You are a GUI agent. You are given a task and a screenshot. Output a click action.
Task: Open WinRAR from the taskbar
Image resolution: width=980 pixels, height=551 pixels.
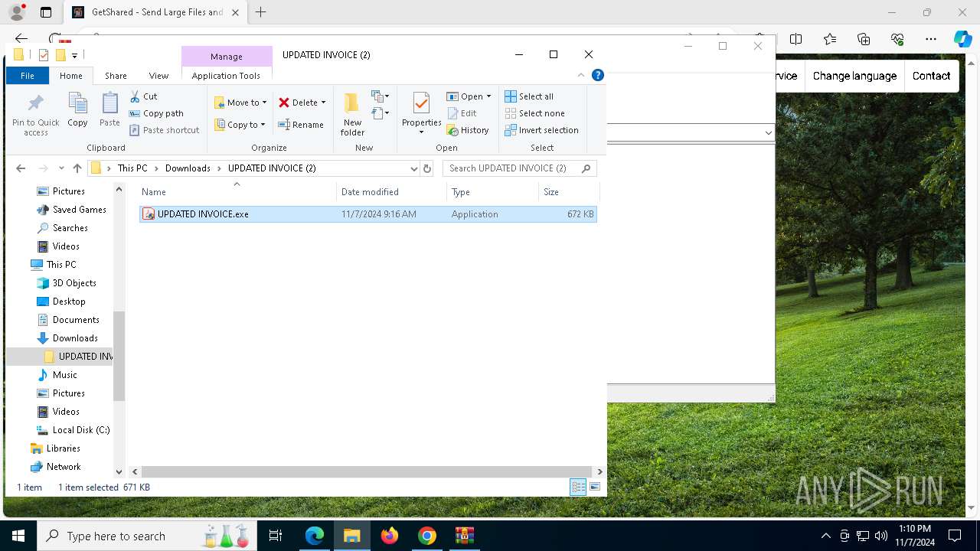(x=465, y=536)
